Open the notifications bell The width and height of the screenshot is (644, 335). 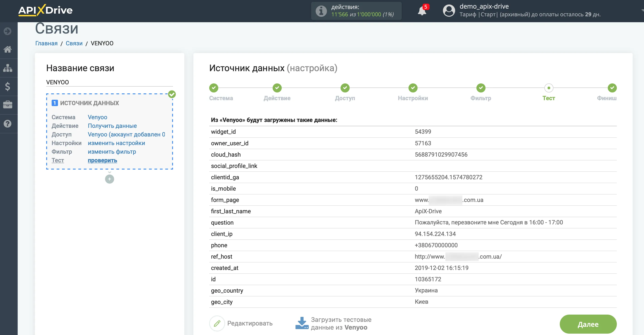422,10
